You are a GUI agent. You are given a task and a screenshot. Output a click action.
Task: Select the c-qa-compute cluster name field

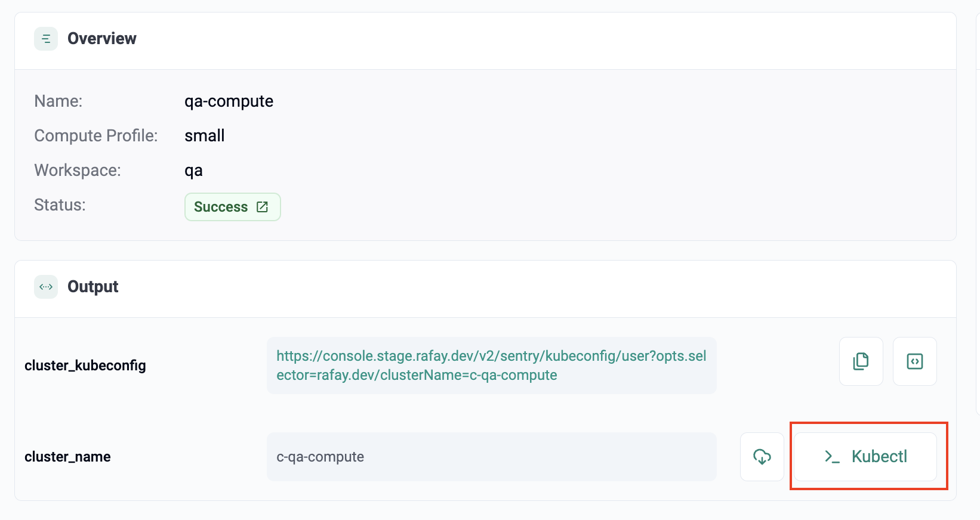pyautogui.click(x=491, y=457)
